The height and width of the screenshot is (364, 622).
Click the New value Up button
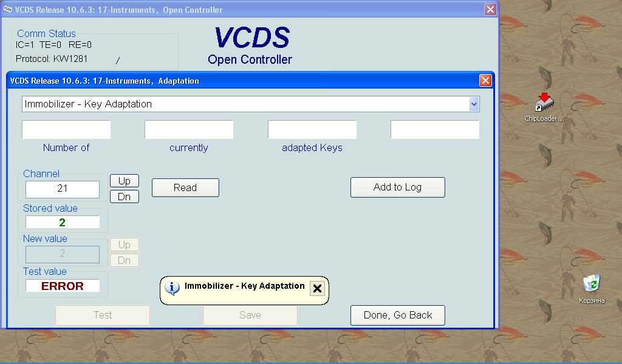(x=124, y=244)
